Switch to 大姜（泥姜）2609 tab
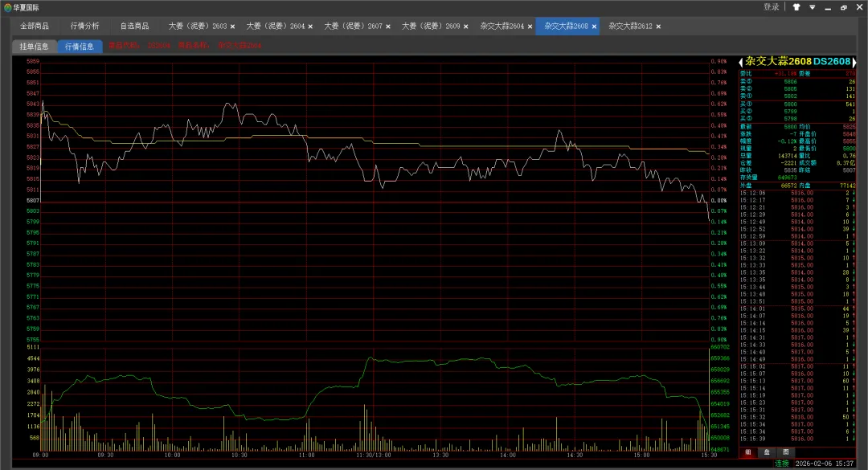 tap(431, 26)
